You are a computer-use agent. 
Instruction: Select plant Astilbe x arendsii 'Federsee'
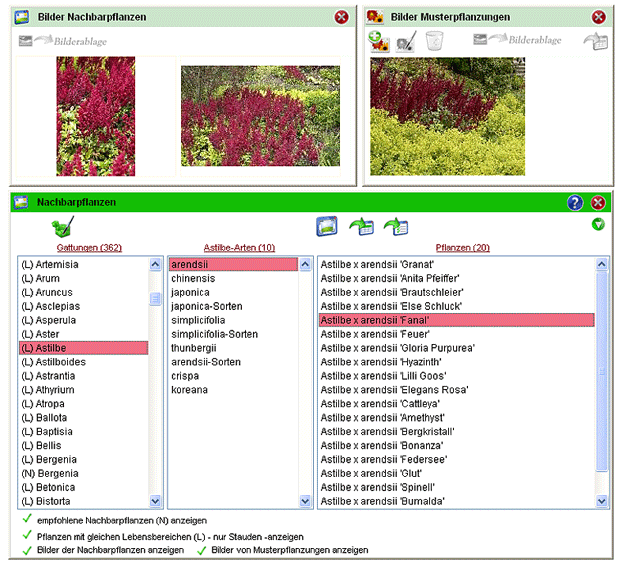click(x=456, y=459)
